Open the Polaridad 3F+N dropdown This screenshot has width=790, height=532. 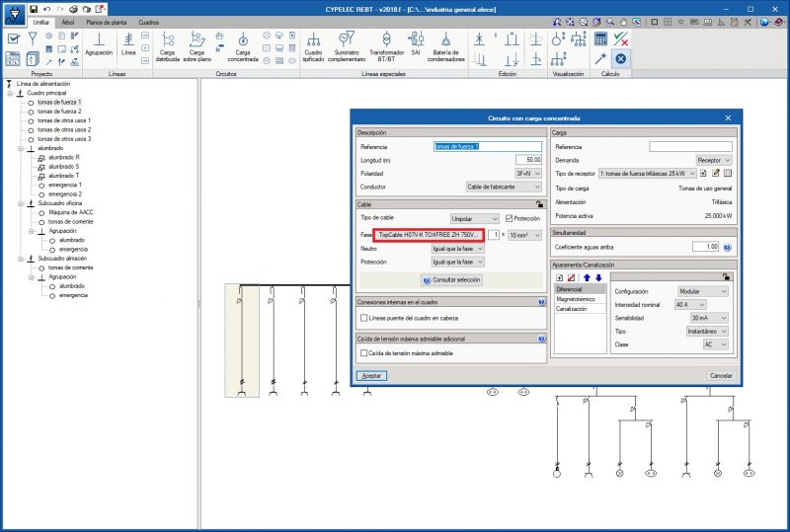528,174
